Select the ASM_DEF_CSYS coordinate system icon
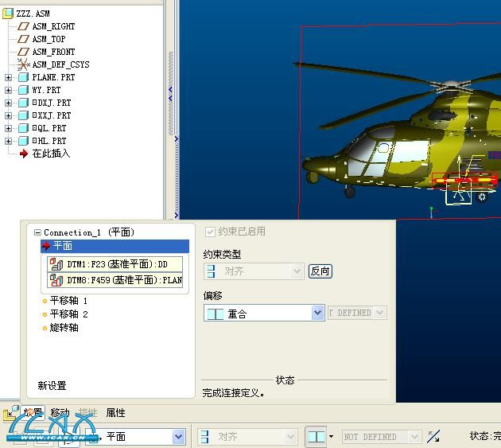The height and width of the screenshot is (448, 501). pyautogui.click(x=23, y=64)
